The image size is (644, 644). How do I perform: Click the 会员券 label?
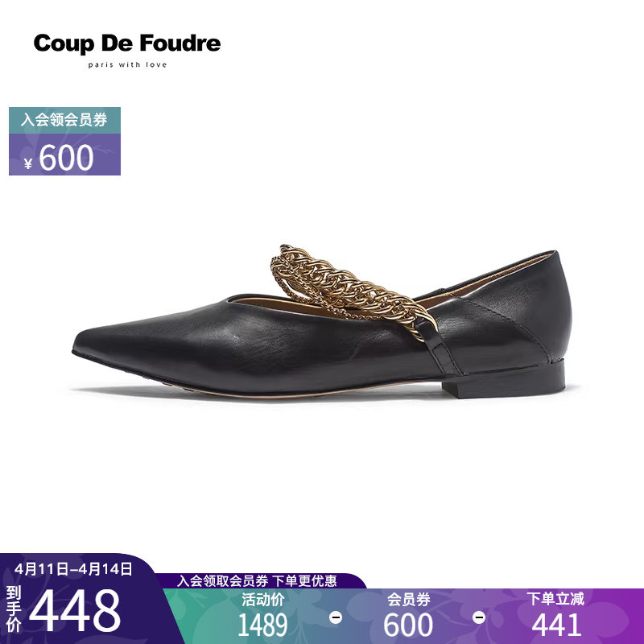[x=409, y=600]
